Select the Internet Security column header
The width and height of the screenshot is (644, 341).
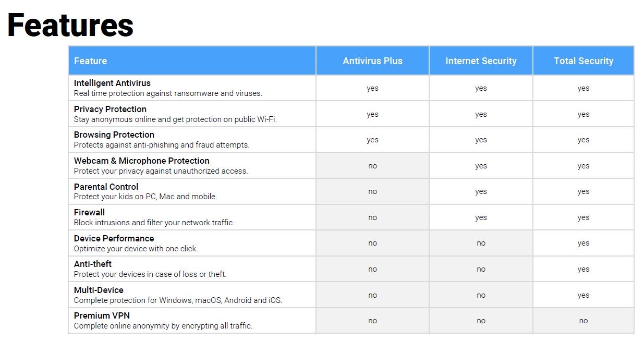(x=481, y=61)
